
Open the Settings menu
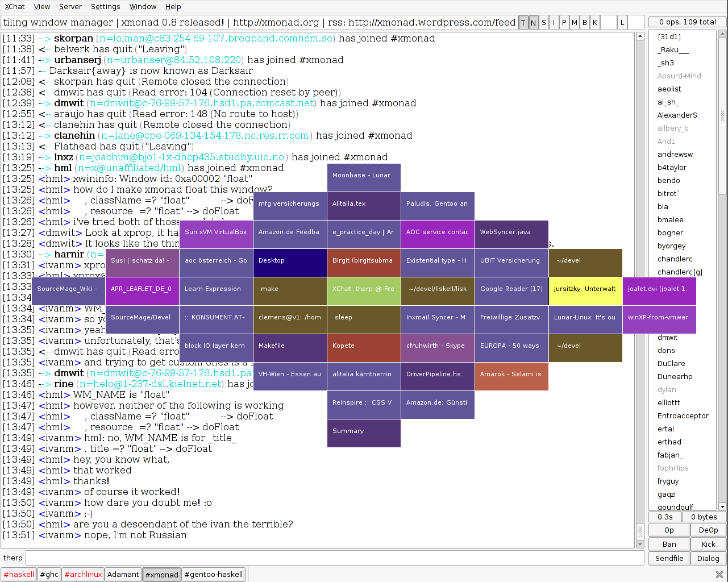(x=106, y=6)
